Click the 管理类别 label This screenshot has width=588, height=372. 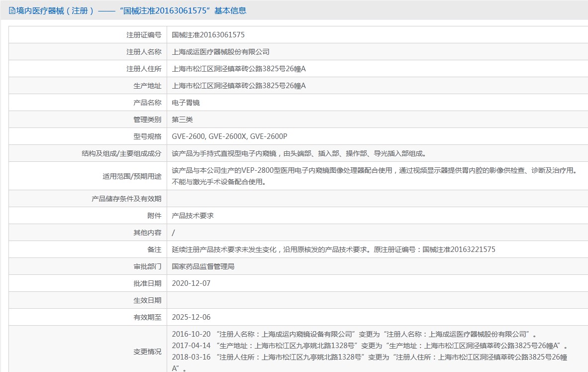click(147, 120)
